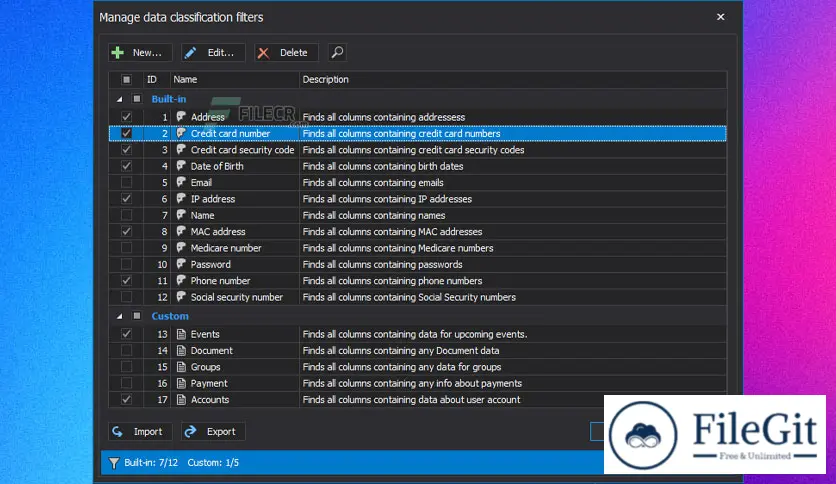Click the tag icon beside Medicare number

181,247
